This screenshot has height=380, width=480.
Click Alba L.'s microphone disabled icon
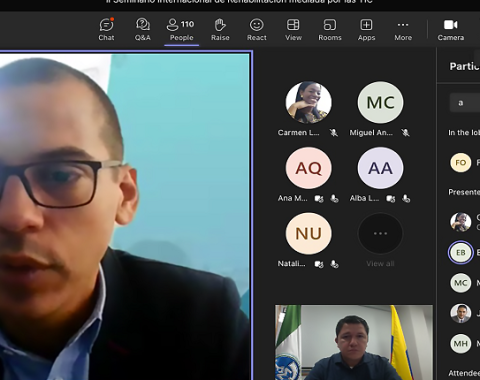coord(406,199)
